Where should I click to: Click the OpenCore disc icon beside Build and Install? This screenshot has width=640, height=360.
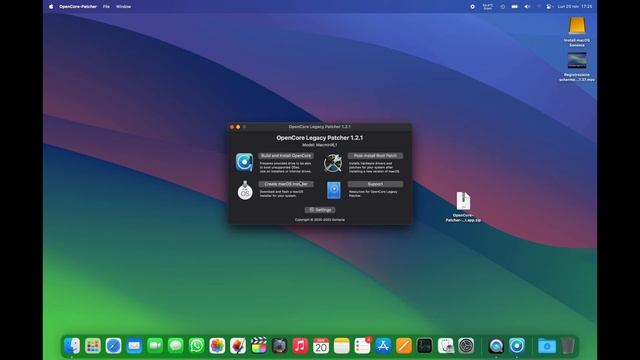[x=244, y=162]
